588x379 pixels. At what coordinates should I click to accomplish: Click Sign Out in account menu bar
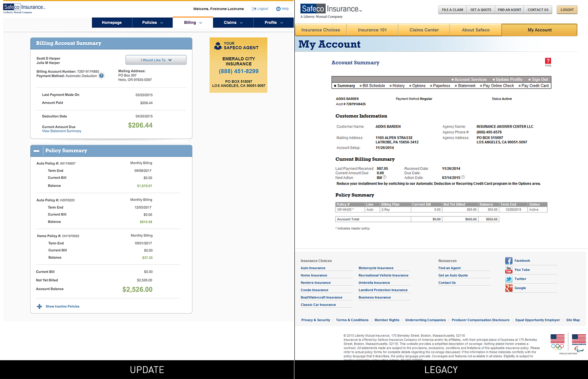(x=539, y=79)
